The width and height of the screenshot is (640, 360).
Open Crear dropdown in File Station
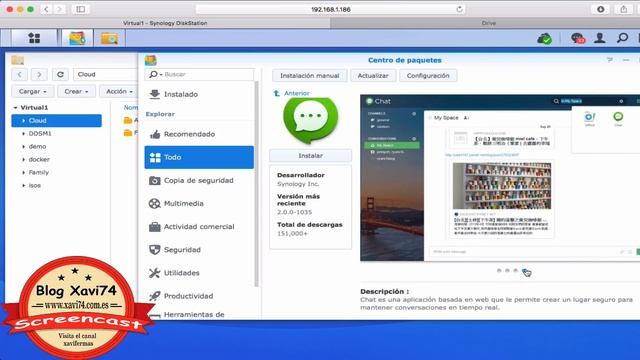click(x=76, y=91)
